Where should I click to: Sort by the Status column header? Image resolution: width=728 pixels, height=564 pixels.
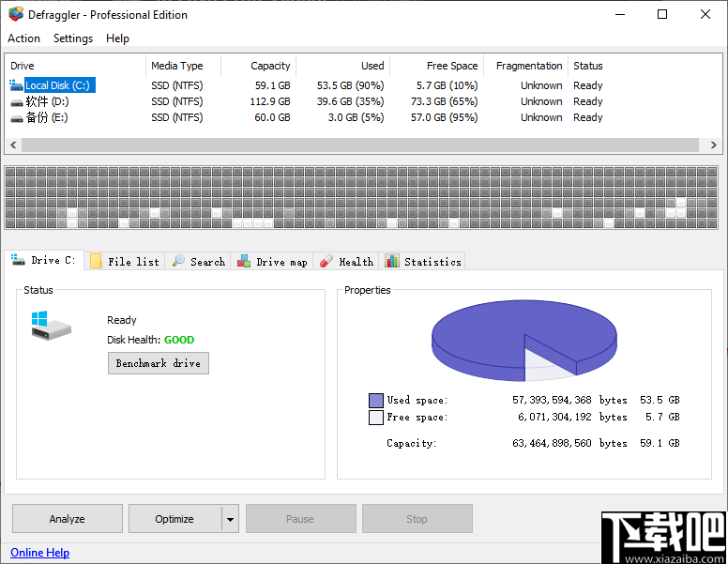[588, 66]
